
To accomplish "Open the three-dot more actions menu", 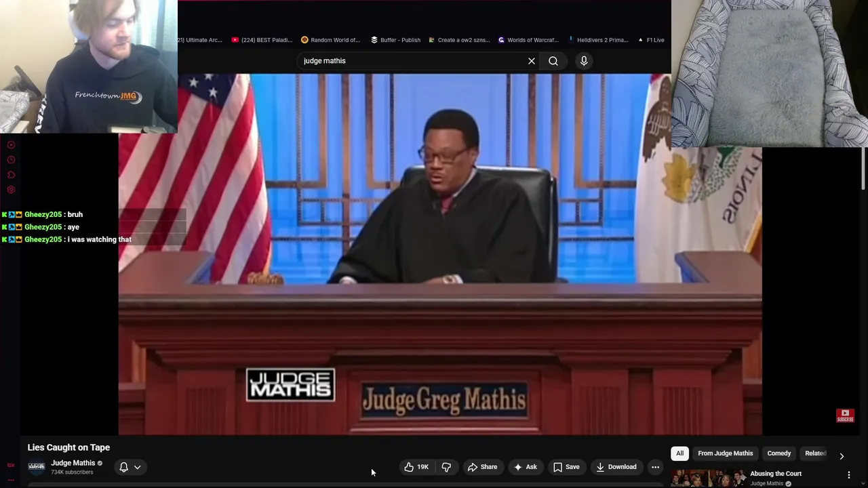I will (x=655, y=467).
